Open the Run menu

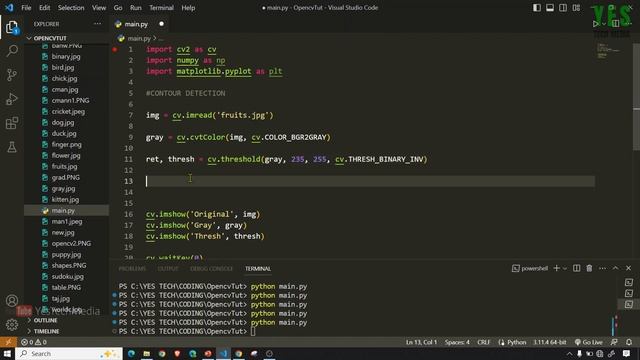click(x=136, y=8)
